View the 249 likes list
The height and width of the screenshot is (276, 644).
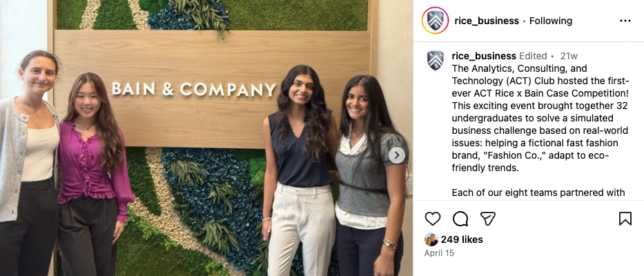tap(462, 239)
